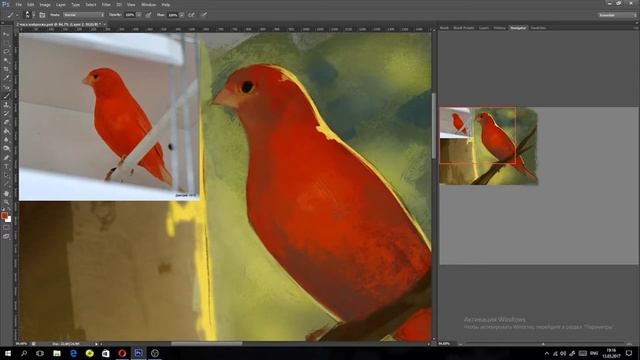Select the Move tool
The width and height of the screenshot is (640, 360).
point(6,34)
